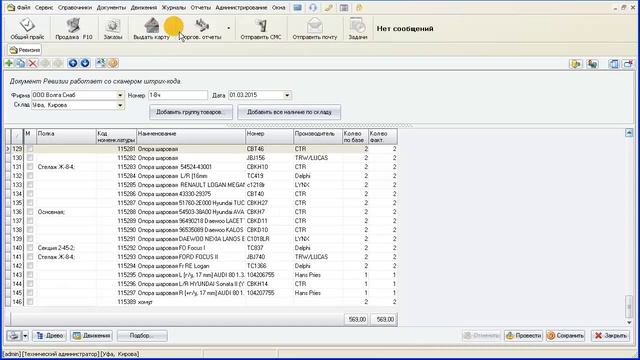Viewport: 640px width, 360px height.
Task: Tick the M checkbox in row 133
Action: [30, 185]
